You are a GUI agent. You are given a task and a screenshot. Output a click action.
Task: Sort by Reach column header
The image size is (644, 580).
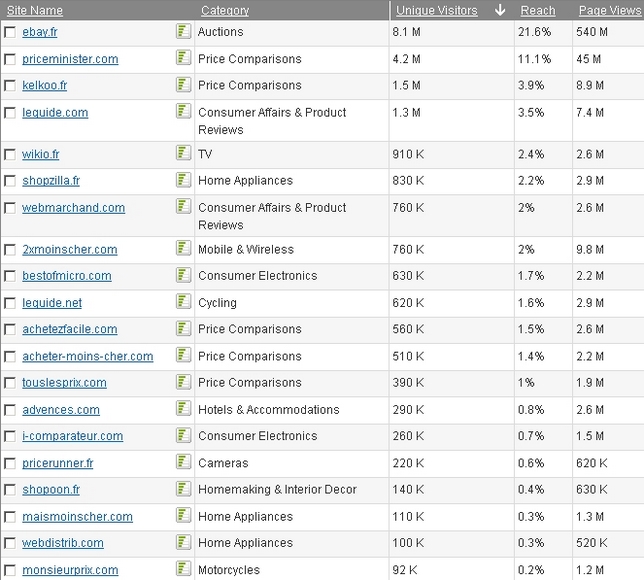[538, 11]
